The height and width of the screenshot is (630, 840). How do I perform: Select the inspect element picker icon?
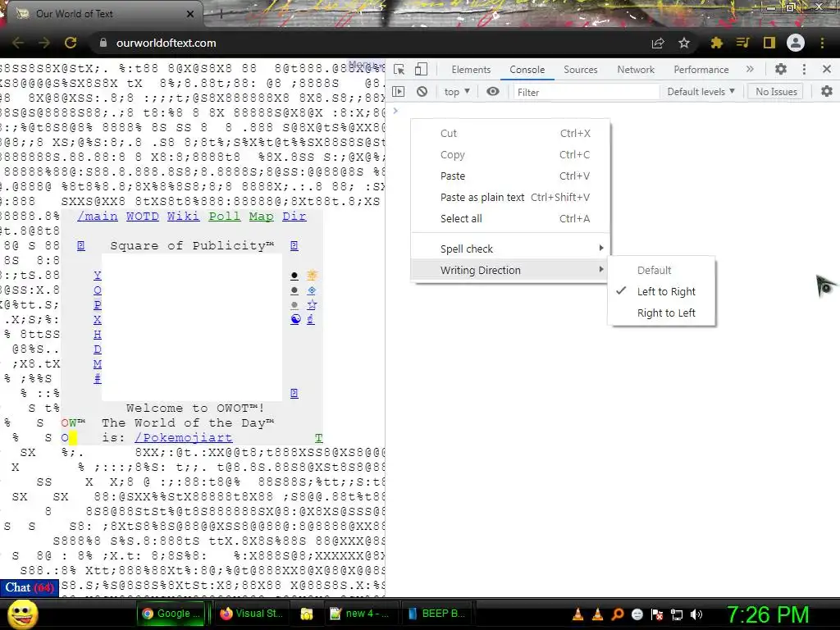(399, 70)
